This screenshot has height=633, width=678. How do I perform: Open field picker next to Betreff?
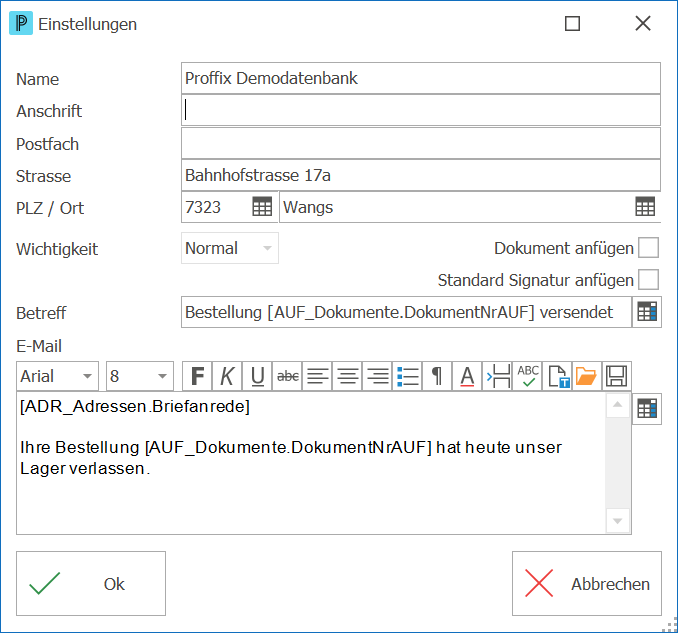[647, 312]
